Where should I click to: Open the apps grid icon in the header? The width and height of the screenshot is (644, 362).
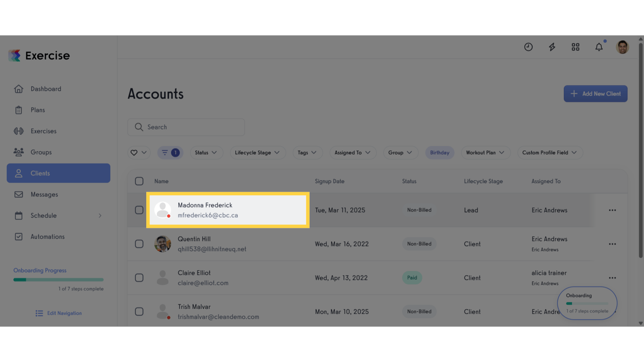point(575,47)
